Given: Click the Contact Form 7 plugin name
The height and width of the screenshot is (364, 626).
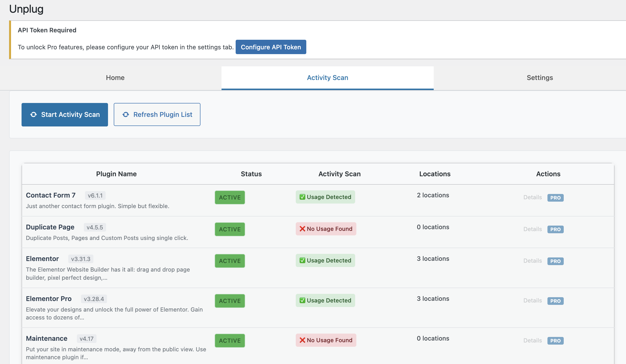Looking at the screenshot, I should pos(51,195).
